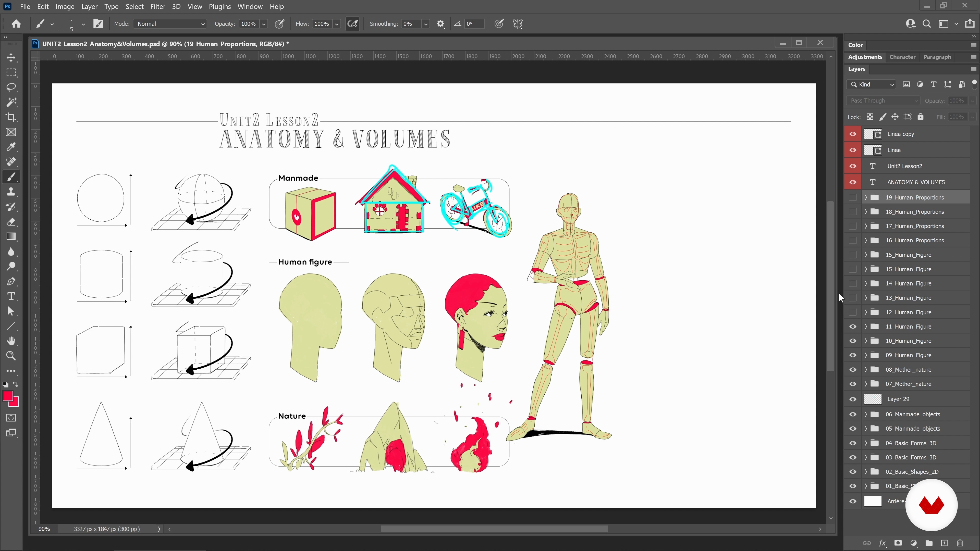
Task: Open the layer filter Kind dropdown
Action: [872, 84]
